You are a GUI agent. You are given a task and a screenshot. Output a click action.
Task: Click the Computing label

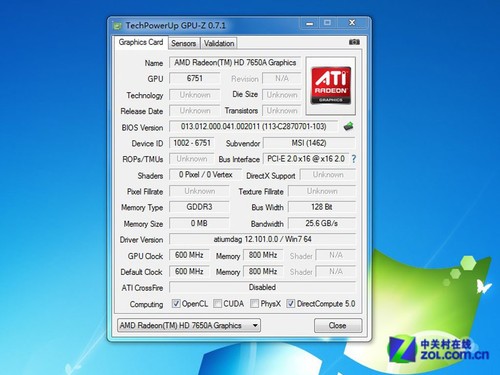coord(147,304)
